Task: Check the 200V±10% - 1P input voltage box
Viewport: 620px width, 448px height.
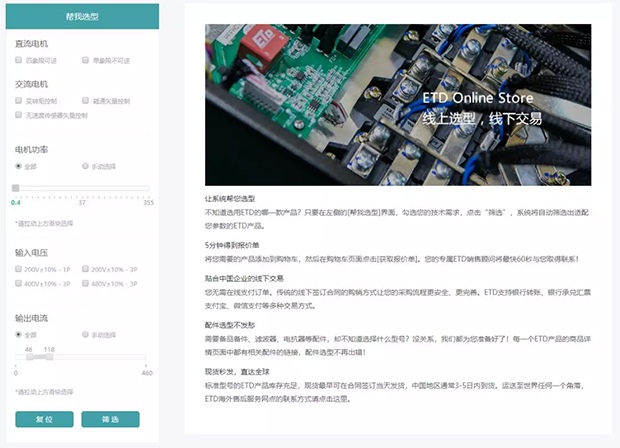Action: [x=18, y=269]
